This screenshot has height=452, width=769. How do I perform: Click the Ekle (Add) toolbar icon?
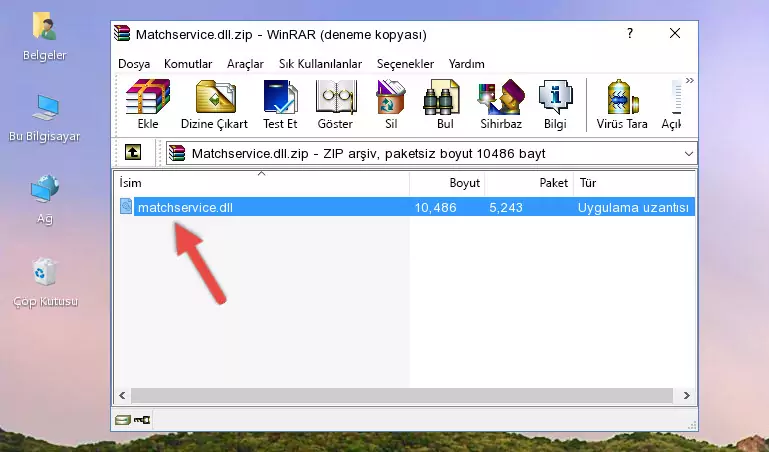click(148, 97)
